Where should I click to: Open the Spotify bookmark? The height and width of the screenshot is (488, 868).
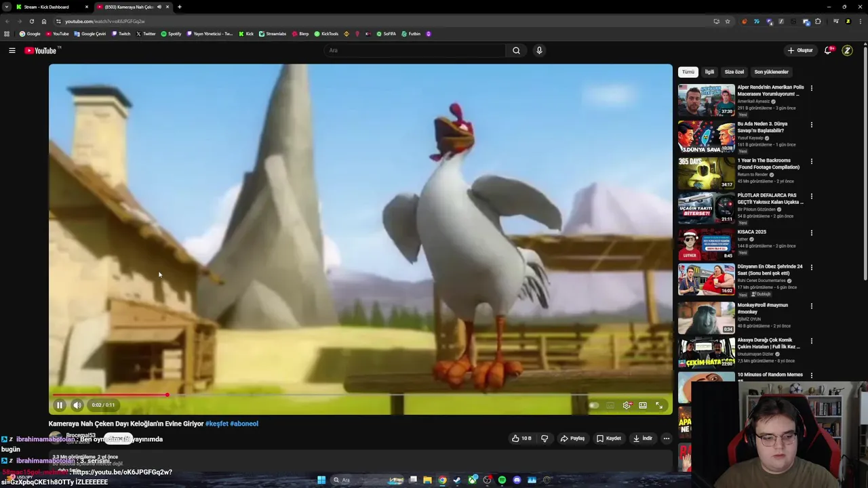click(172, 34)
